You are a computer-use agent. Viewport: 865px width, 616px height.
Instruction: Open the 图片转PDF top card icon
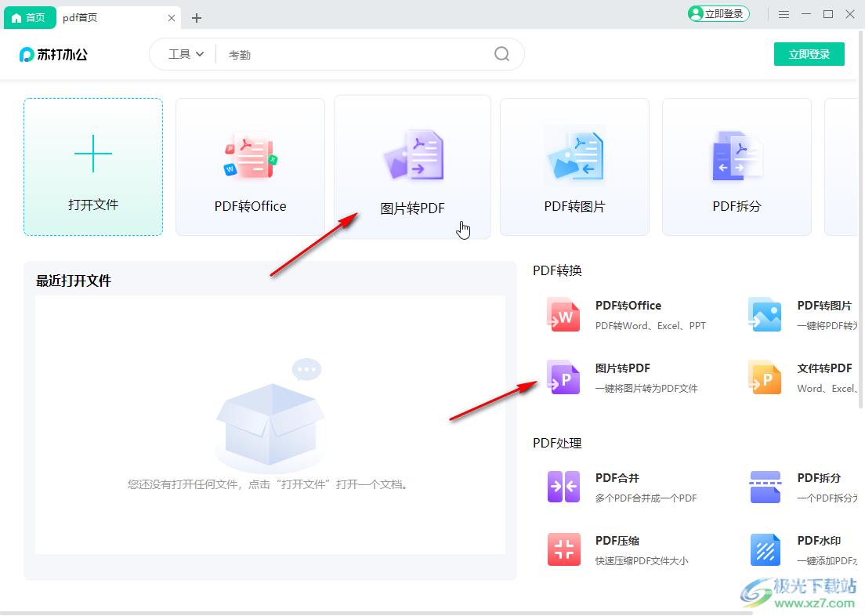(x=413, y=155)
